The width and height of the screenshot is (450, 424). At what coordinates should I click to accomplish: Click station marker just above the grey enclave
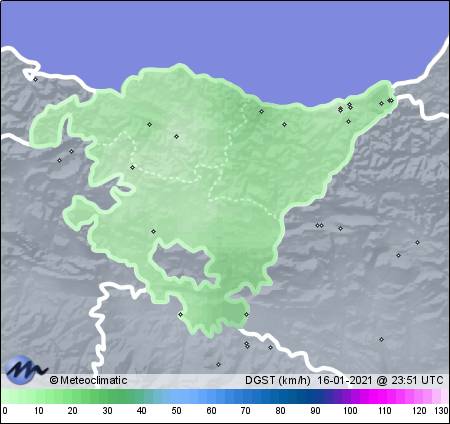153,231
